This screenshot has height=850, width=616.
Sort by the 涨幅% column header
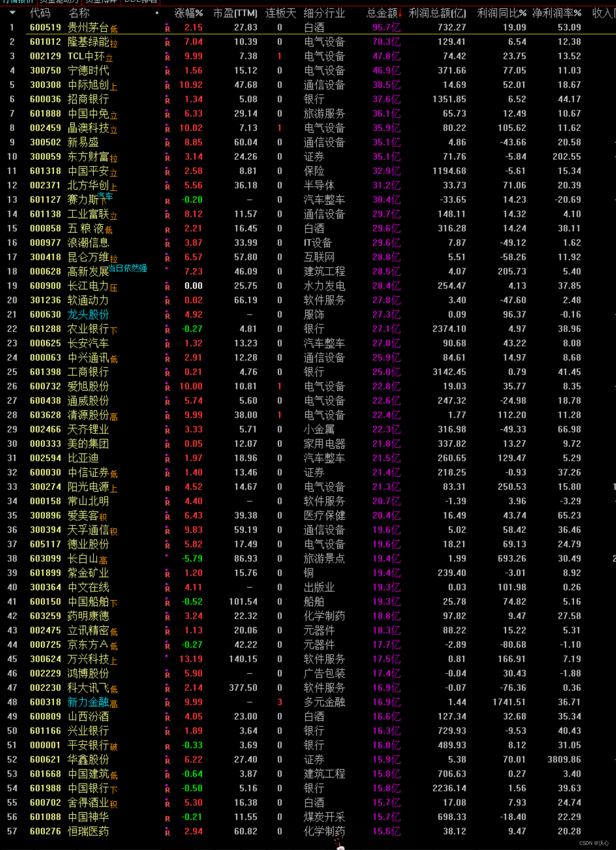click(x=188, y=13)
